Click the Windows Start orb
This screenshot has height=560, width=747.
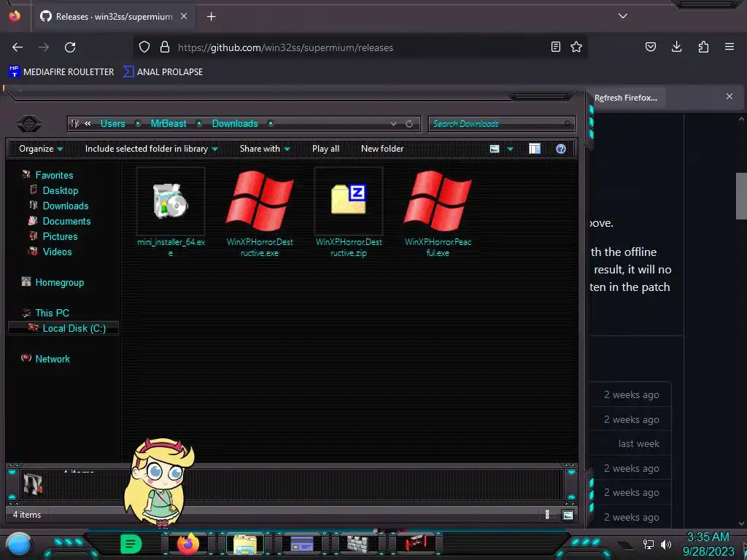point(18,544)
